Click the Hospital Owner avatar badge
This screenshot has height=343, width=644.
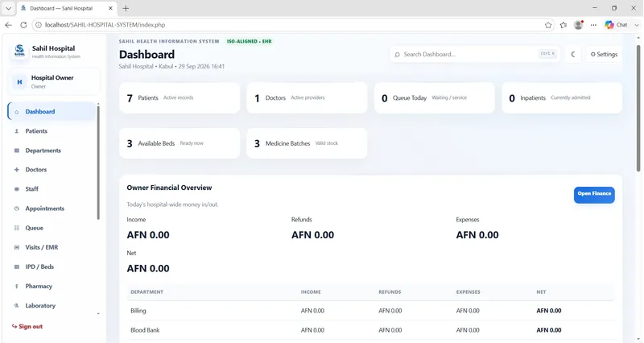pos(19,82)
